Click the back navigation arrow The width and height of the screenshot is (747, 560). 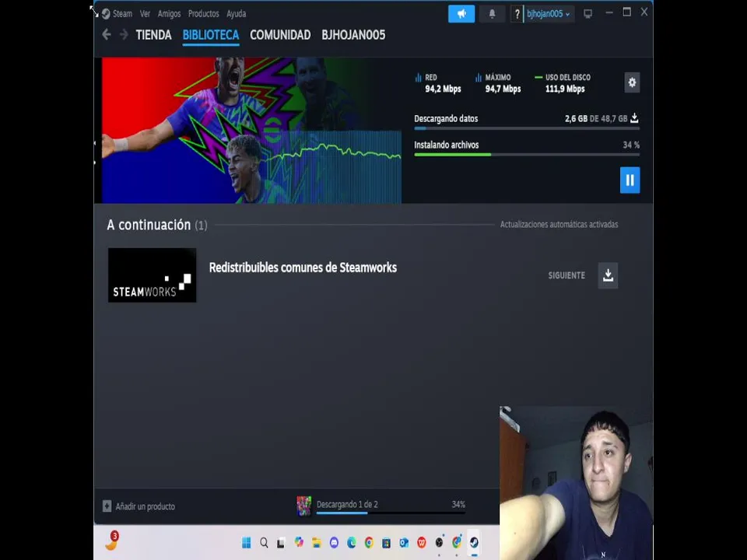point(107,34)
